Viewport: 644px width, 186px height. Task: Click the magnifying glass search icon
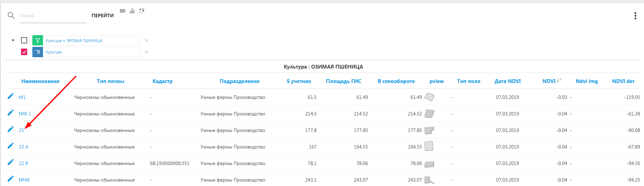pyautogui.click(x=11, y=15)
